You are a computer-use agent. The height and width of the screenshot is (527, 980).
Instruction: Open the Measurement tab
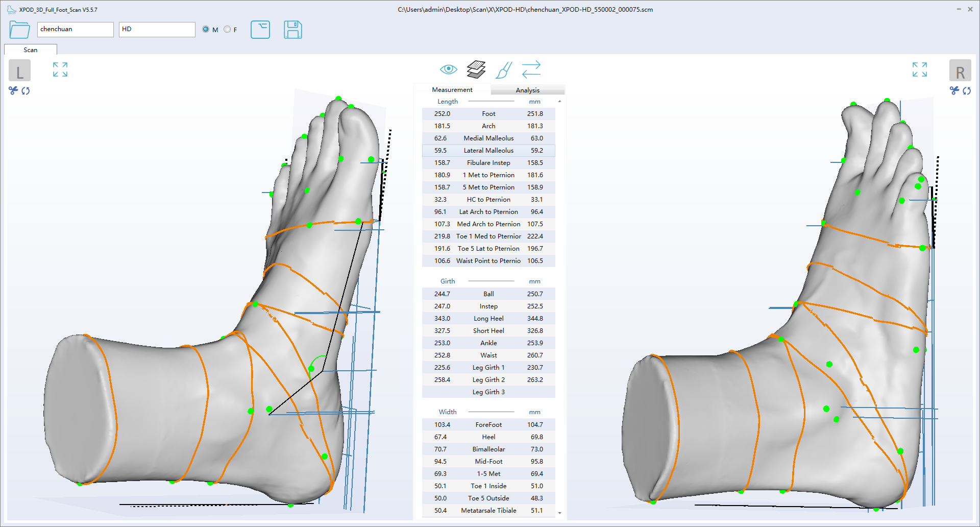point(452,90)
